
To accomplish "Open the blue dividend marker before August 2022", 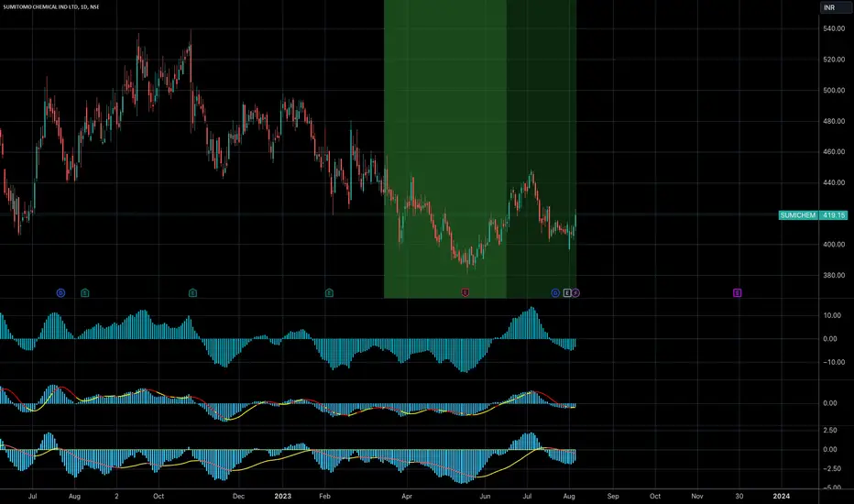I will (x=60, y=293).
